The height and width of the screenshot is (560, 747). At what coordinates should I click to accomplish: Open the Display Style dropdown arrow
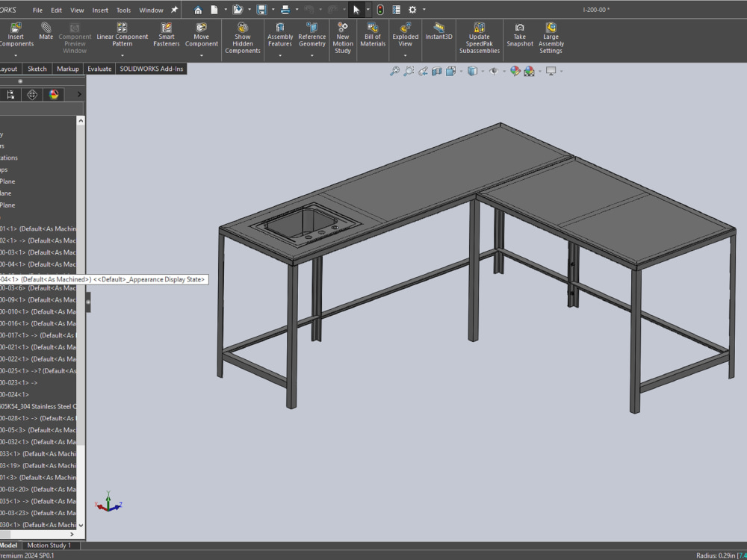(x=484, y=72)
